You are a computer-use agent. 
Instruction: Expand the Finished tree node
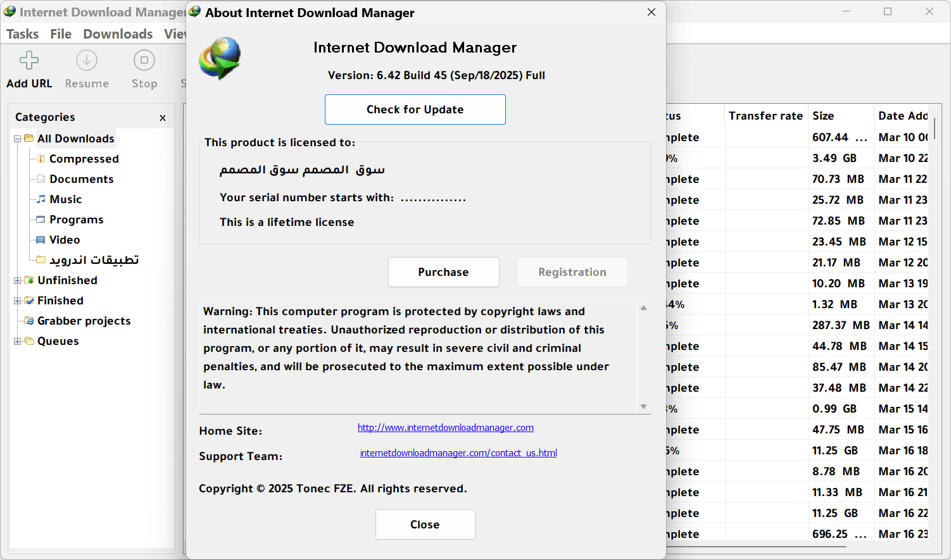18,301
